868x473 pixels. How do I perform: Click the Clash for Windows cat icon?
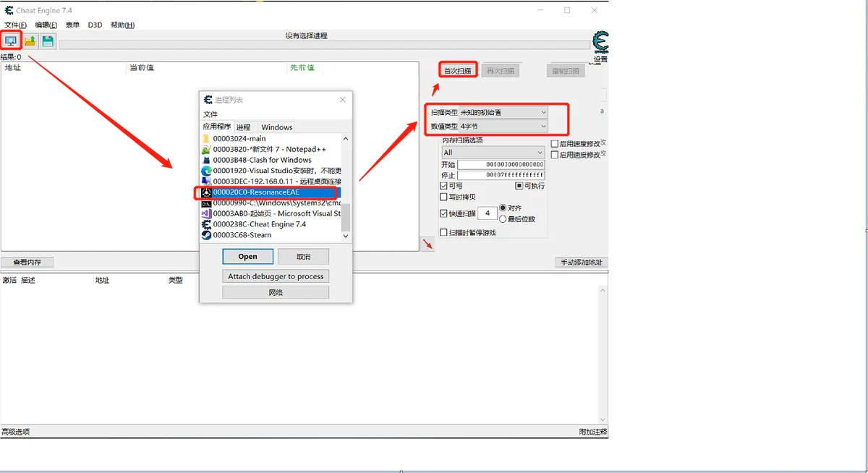(206, 160)
